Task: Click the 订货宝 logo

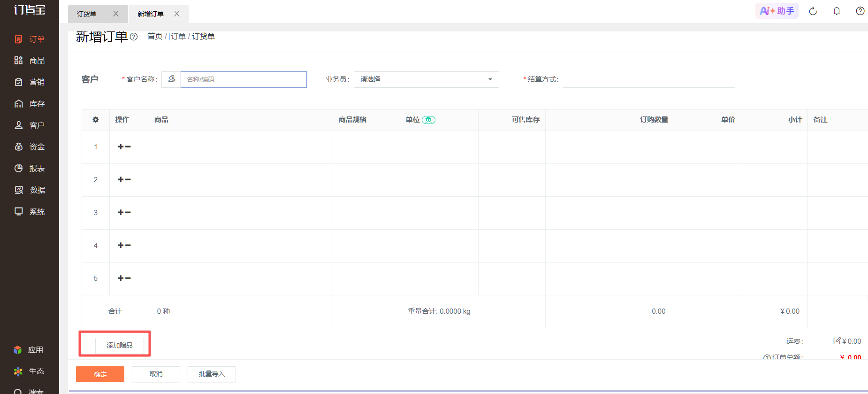Action: coord(30,9)
